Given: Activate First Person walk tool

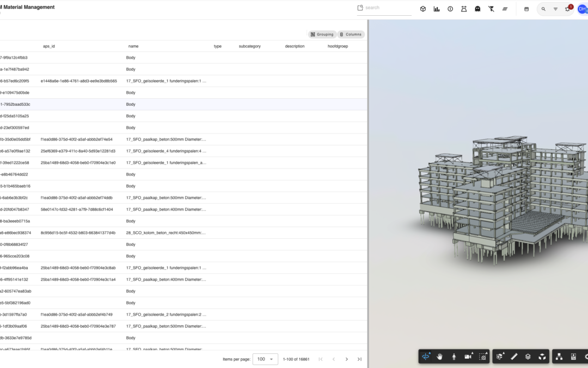Looking at the screenshot, I should pyautogui.click(x=454, y=357).
